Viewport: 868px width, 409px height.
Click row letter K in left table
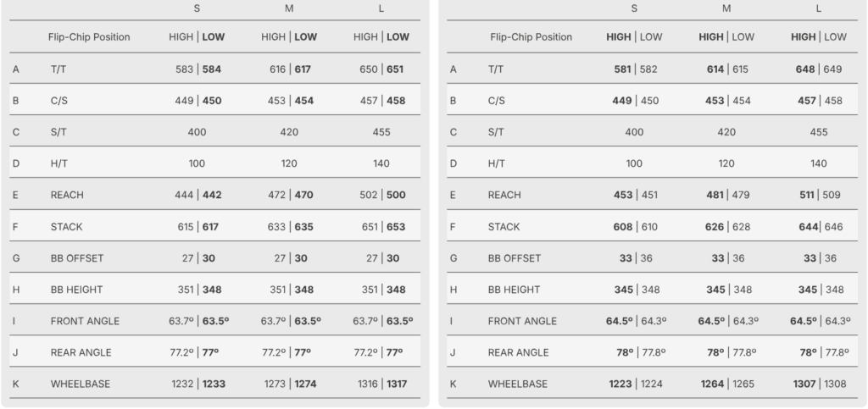pyautogui.click(x=16, y=384)
